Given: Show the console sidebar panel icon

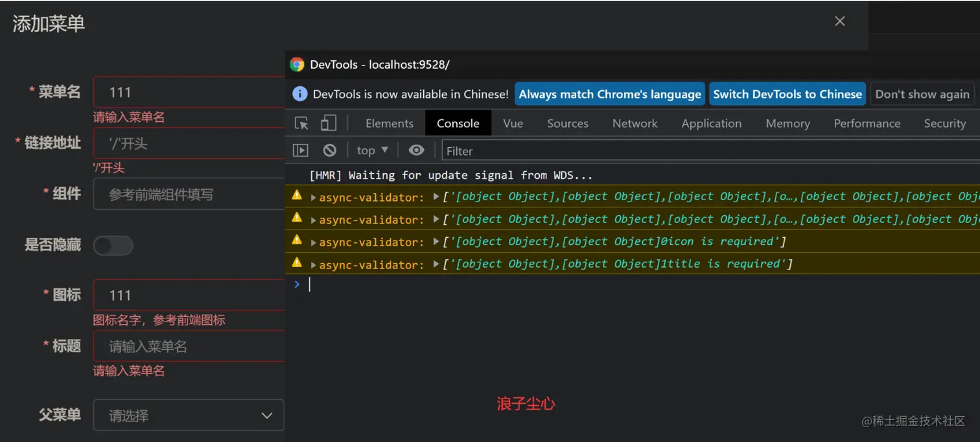Looking at the screenshot, I should (x=300, y=150).
